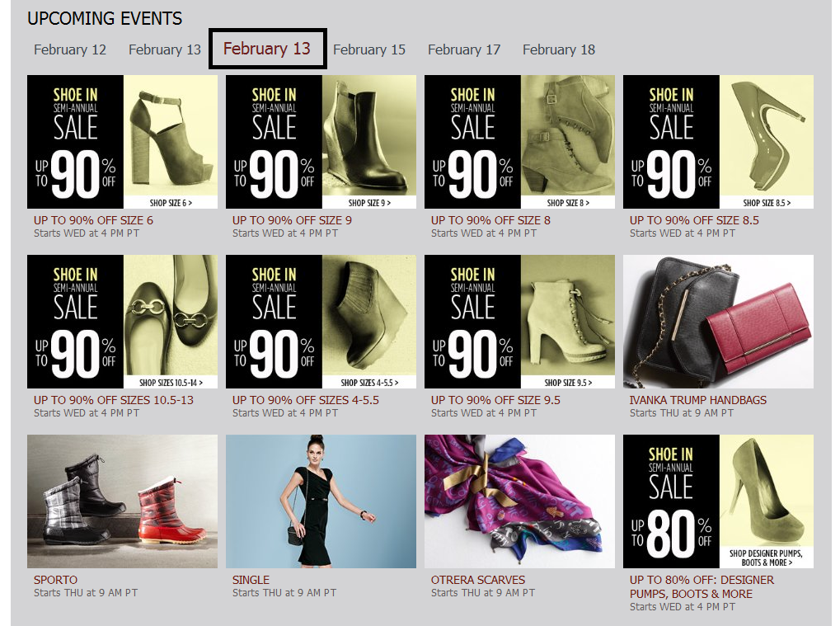Image resolution: width=840 pixels, height=626 pixels.
Task: Open the Ivanka Trump handbags image
Action: pyautogui.click(x=718, y=322)
